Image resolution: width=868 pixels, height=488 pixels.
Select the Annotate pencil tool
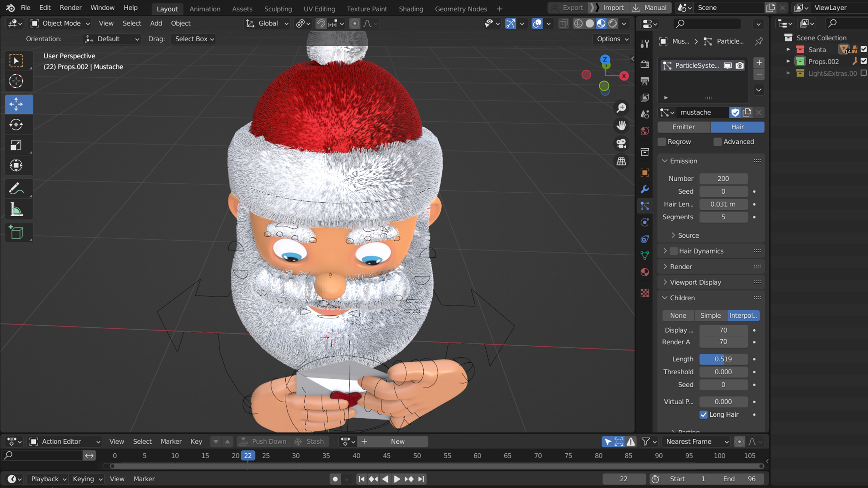[16, 189]
